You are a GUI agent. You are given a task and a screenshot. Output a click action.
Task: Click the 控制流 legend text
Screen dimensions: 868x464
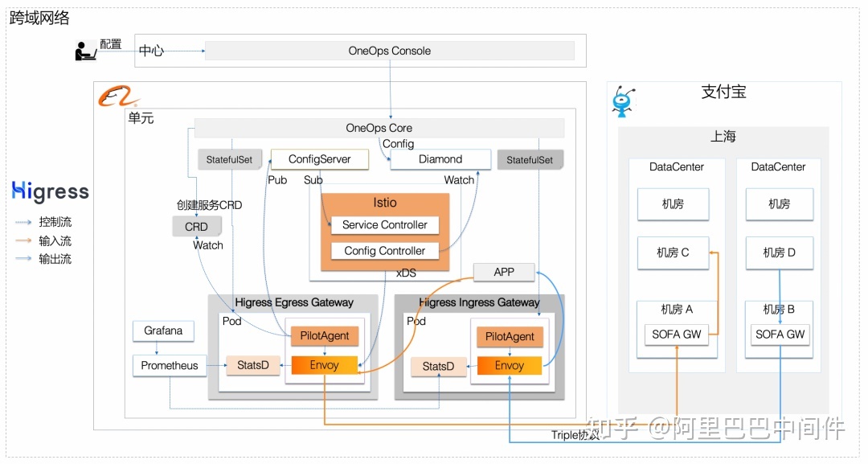tap(55, 222)
